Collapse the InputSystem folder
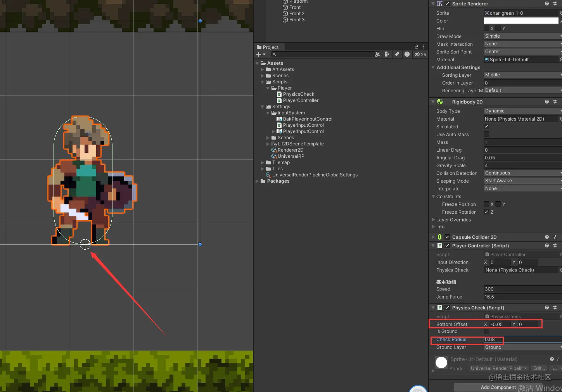 pos(268,113)
